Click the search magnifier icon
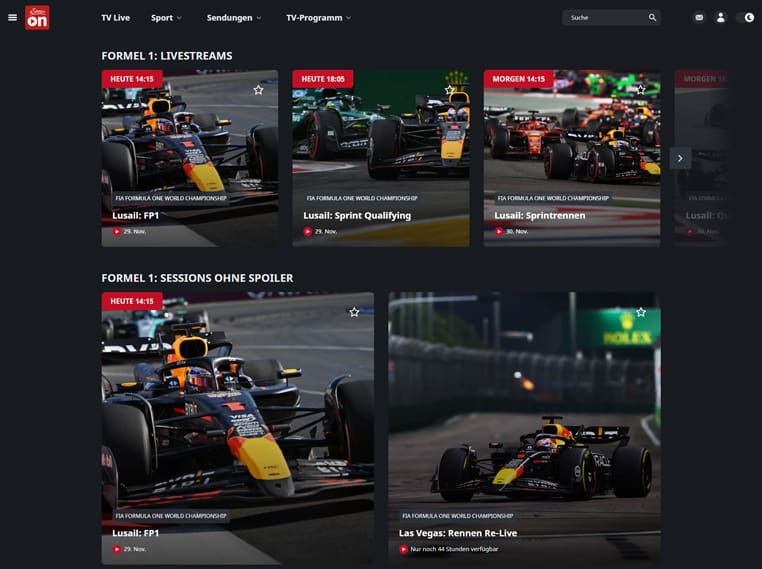The width and height of the screenshot is (762, 569). coord(652,17)
